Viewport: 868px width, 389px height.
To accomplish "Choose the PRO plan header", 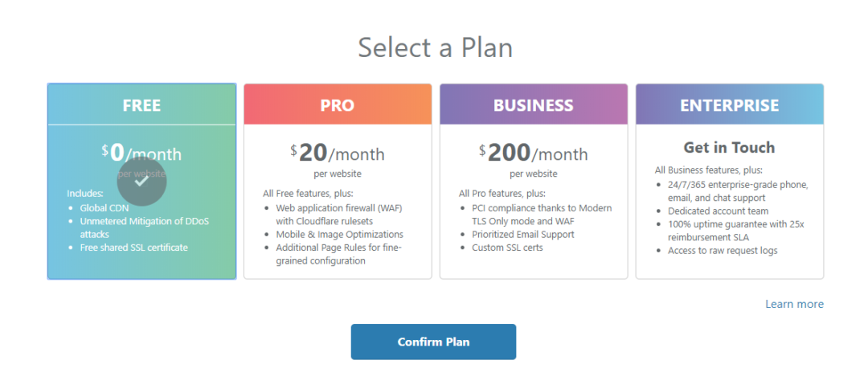I will pyautogui.click(x=337, y=105).
